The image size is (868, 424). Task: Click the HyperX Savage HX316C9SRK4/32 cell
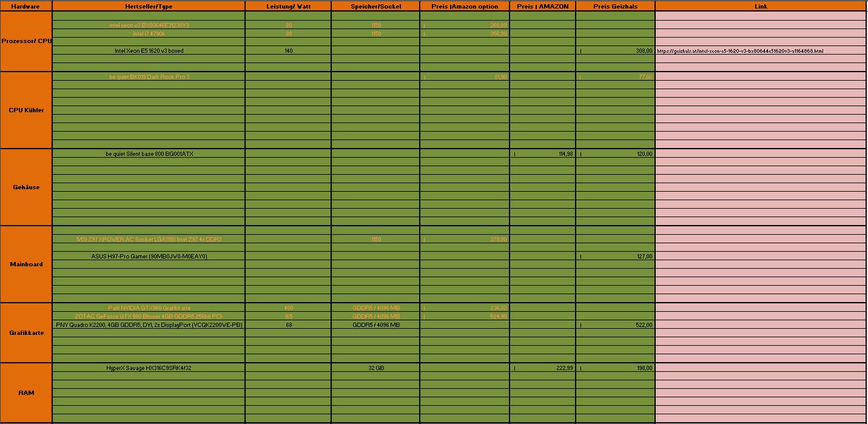pos(149,368)
